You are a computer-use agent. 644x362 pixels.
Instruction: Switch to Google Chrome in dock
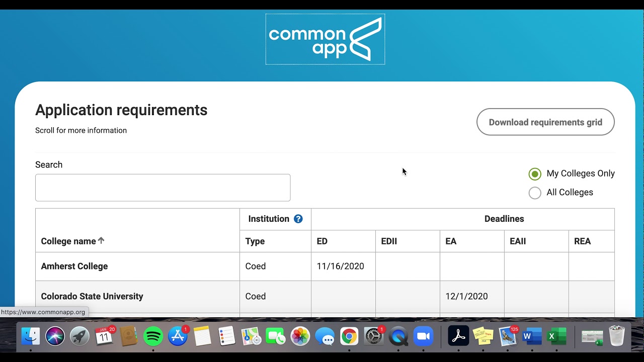point(349,336)
